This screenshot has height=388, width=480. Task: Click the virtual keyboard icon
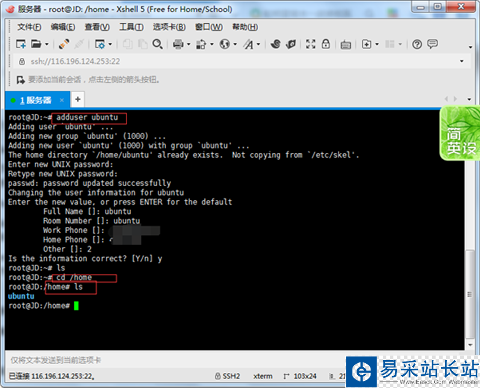[346, 44]
